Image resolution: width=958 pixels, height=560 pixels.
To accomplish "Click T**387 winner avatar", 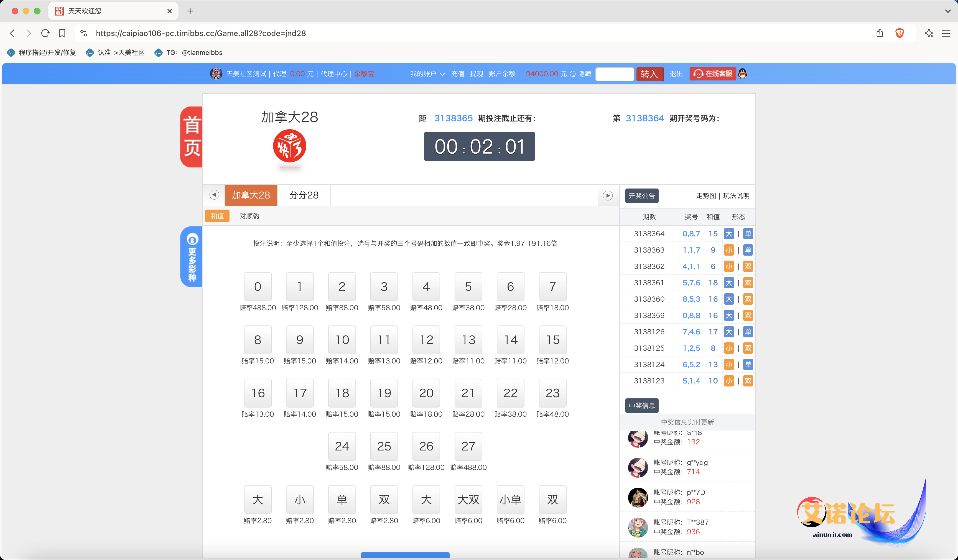I will point(638,527).
